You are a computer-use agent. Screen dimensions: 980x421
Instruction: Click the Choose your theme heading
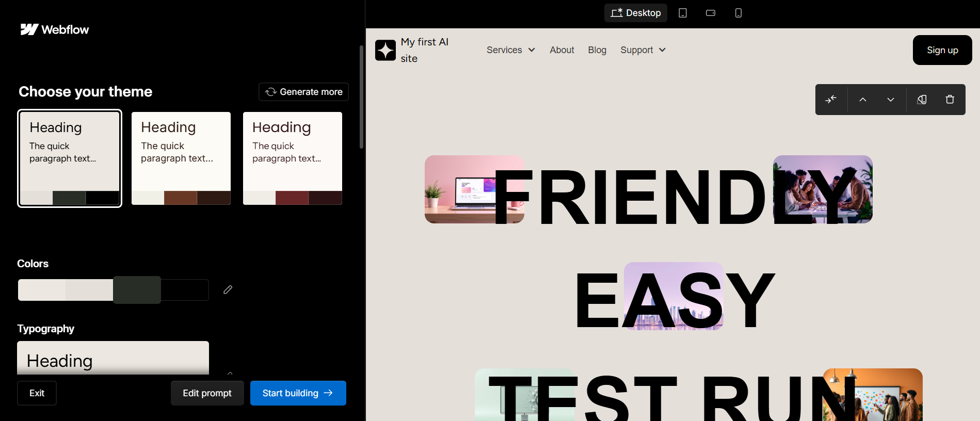pyautogui.click(x=86, y=92)
